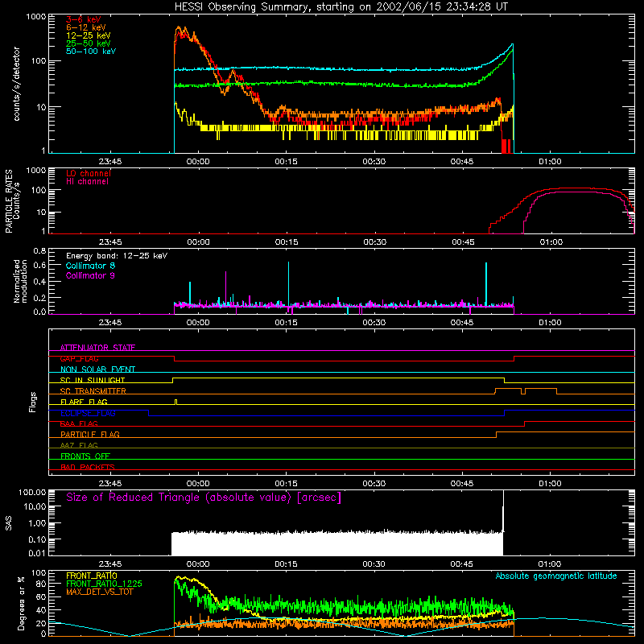Click the tall SAS spike near 00:52
Viewport: 644px width, 644px height.
(x=504, y=510)
